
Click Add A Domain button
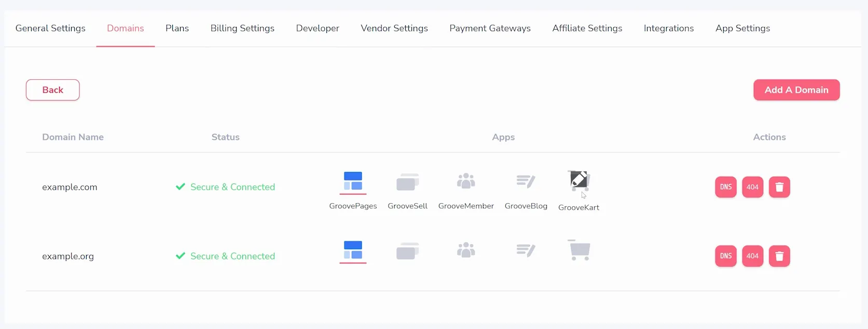tap(796, 90)
